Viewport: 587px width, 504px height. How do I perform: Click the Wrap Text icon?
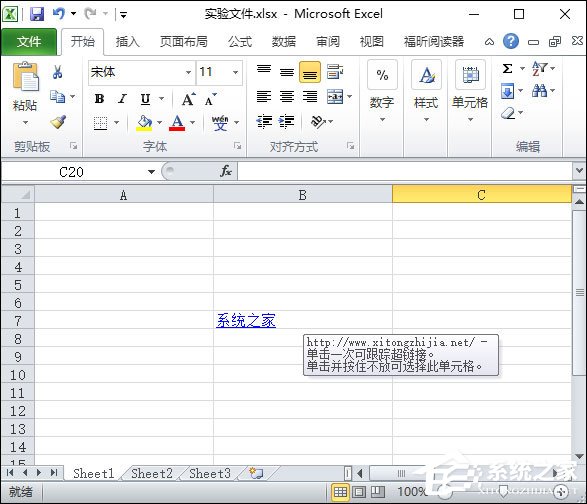(335, 72)
